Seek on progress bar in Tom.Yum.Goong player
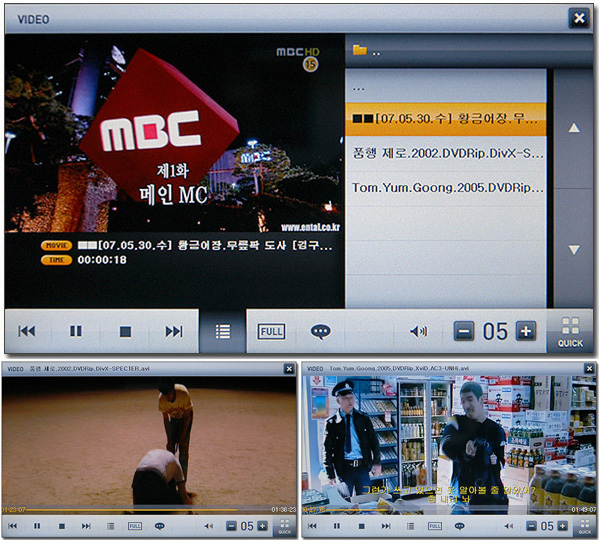The height and width of the screenshot is (544, 600). (x=448, y=510)
